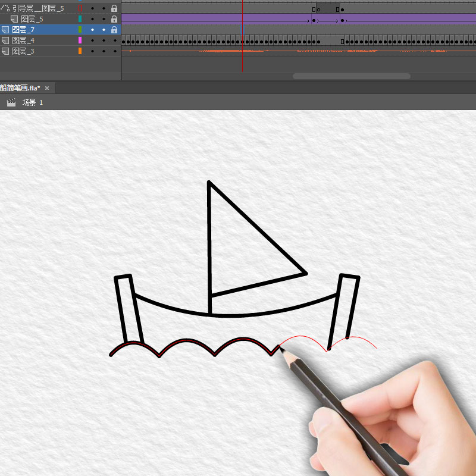Select the 引导层__图层_5 layer name
476x476 pixels.
click(38, 8)
